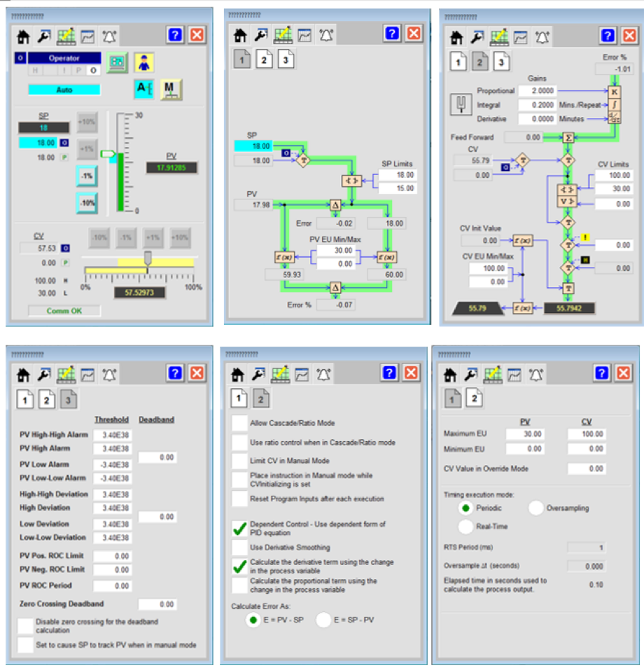644x668 pixels.
Task: Click the Integral gain value field
Action: click(537, 105)
